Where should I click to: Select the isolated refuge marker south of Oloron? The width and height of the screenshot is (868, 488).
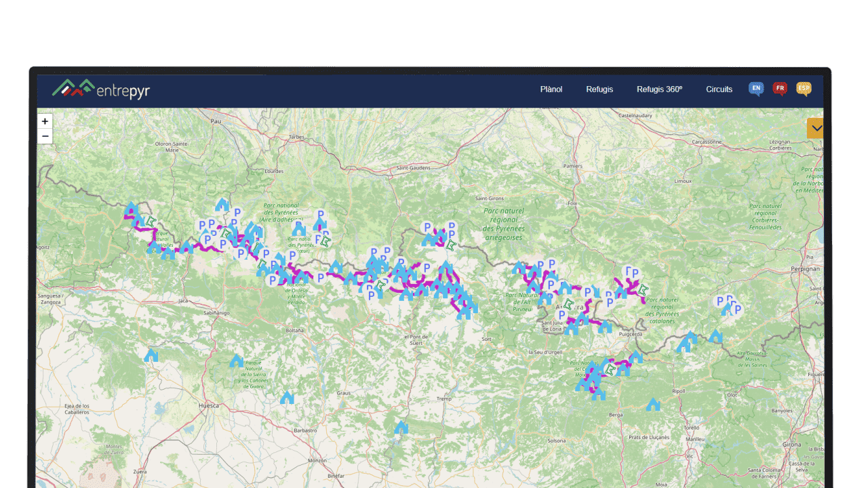222,204
